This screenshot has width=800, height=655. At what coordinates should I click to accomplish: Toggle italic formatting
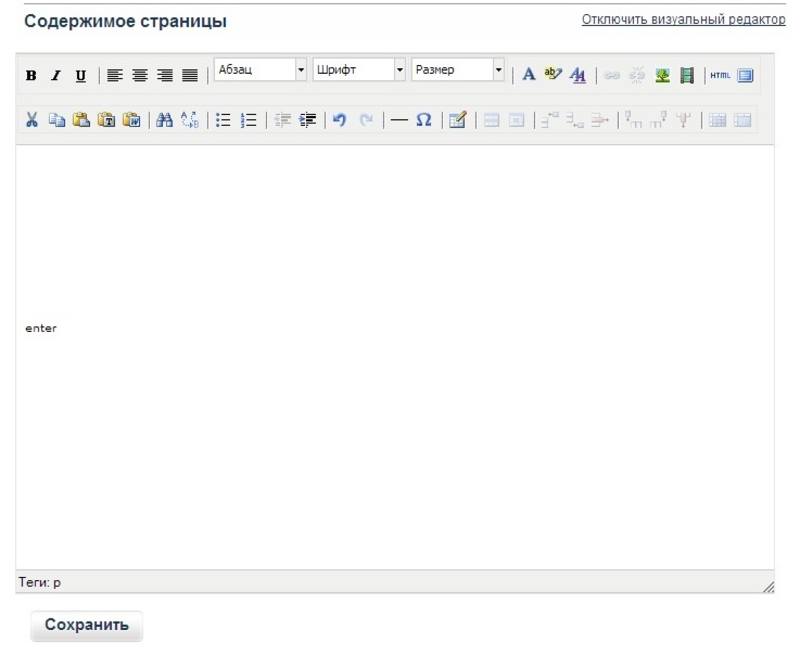pyautogui.click(x=56, y=75)
